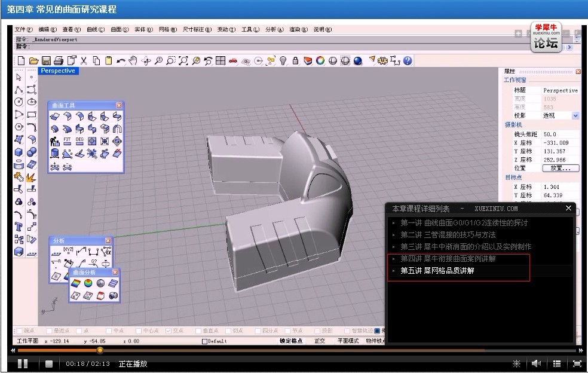588x373 pixels.
Task: Undo the last action via toolbar arrow
Action: coord(121,61)
